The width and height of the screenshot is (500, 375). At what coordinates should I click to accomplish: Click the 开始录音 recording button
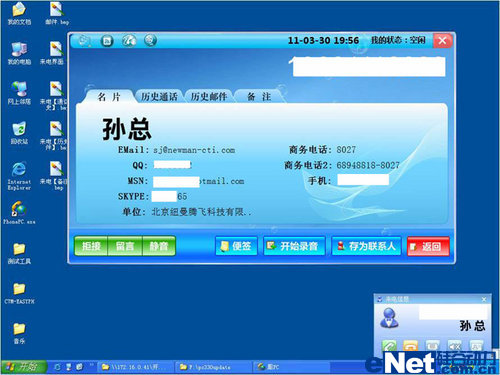(x=294, y=246)
